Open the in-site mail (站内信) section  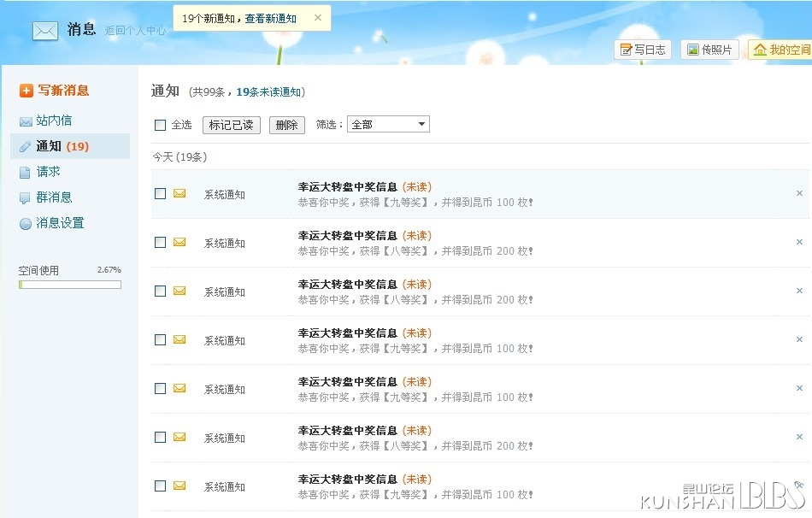click(x=54, y=121)
